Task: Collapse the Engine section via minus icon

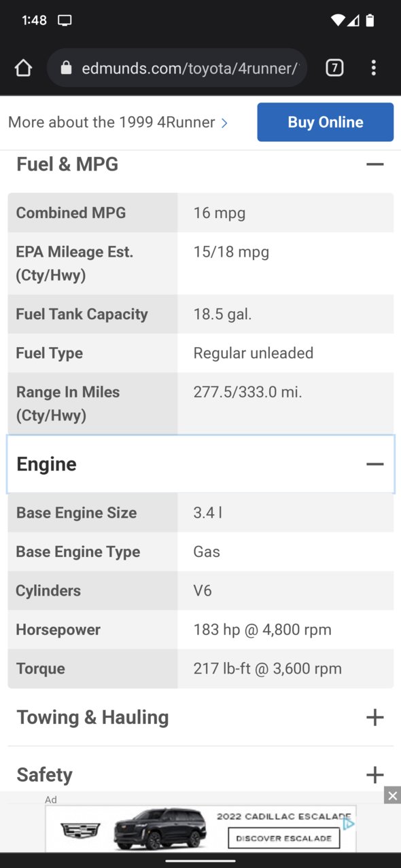Action: [x=375, y=465]
